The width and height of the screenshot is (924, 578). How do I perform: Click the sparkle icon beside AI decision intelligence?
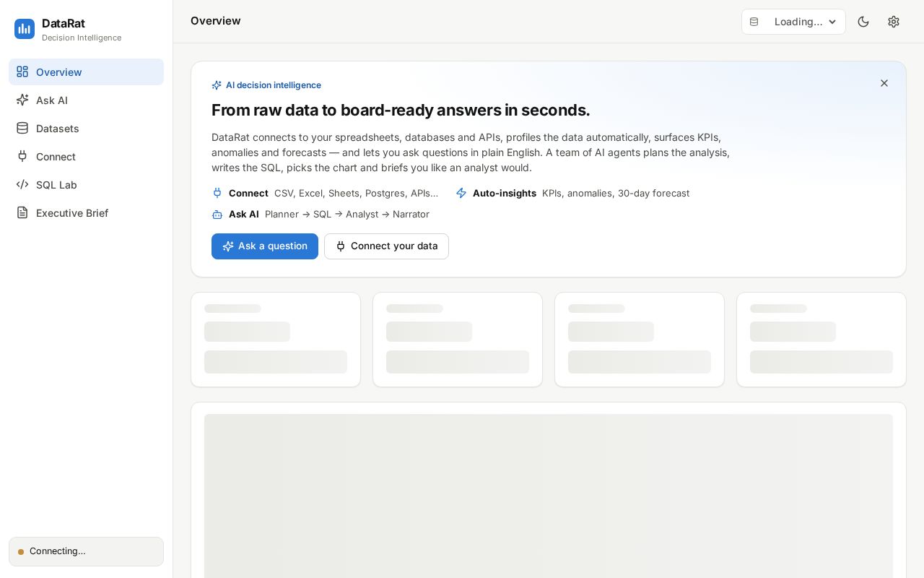point(217,85)
